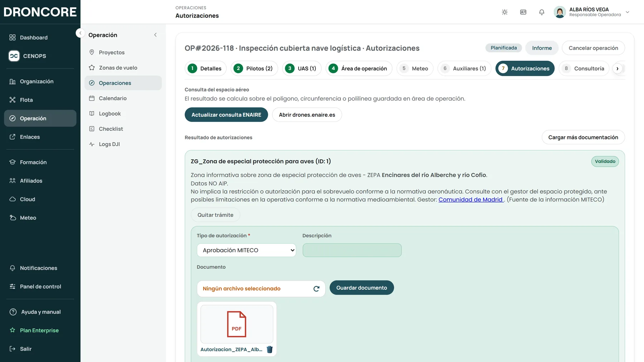Open the ID card icon in header
Screen dimensions: 644x362
523,12
